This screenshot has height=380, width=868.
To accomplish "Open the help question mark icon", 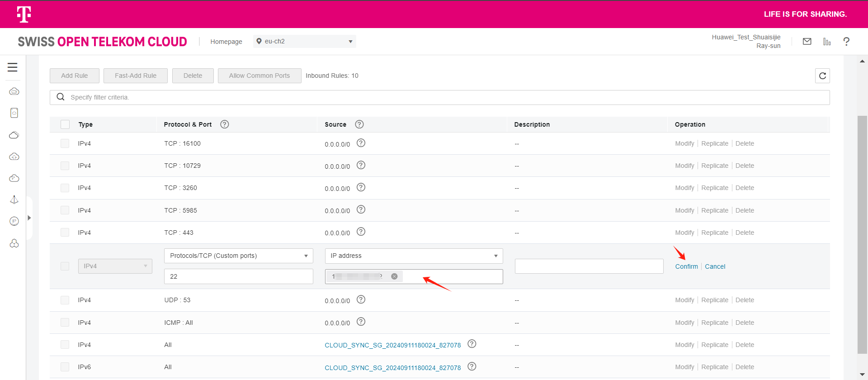I will click(x=846, y=42).
